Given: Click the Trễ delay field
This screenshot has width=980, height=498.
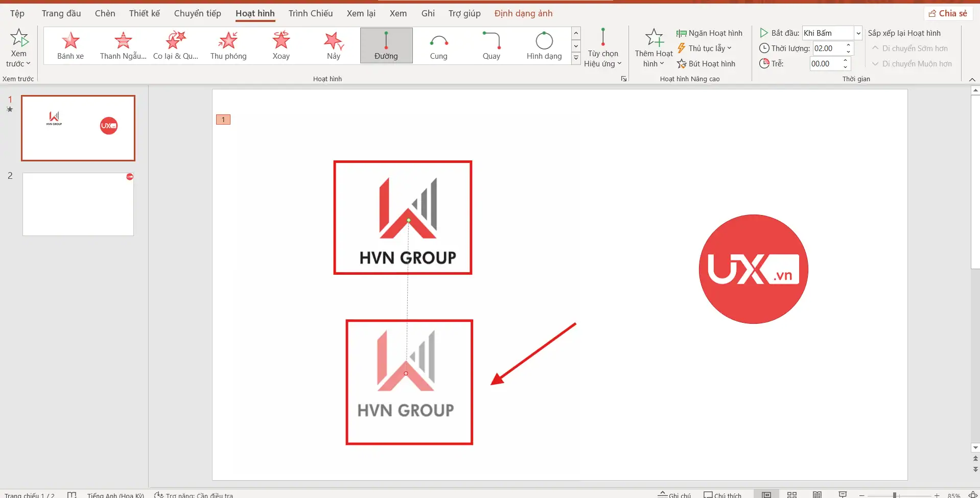Looking at the screenshot, I should click(x=825, y=64).
